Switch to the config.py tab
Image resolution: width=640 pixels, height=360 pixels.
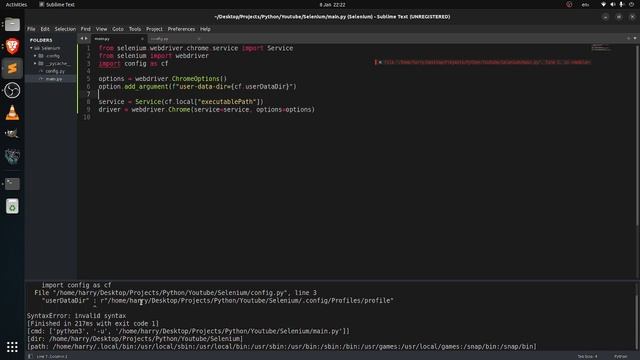(175, 39)
